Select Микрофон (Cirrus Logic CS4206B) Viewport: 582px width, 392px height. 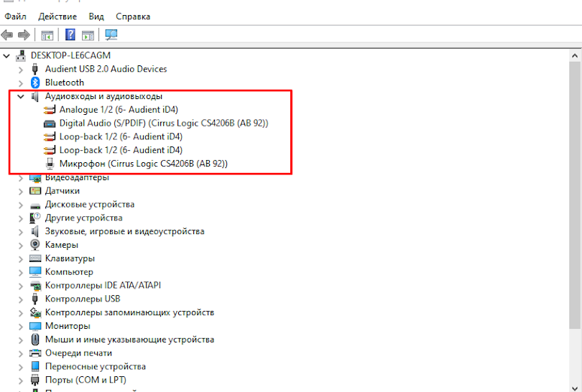[144, 164]
